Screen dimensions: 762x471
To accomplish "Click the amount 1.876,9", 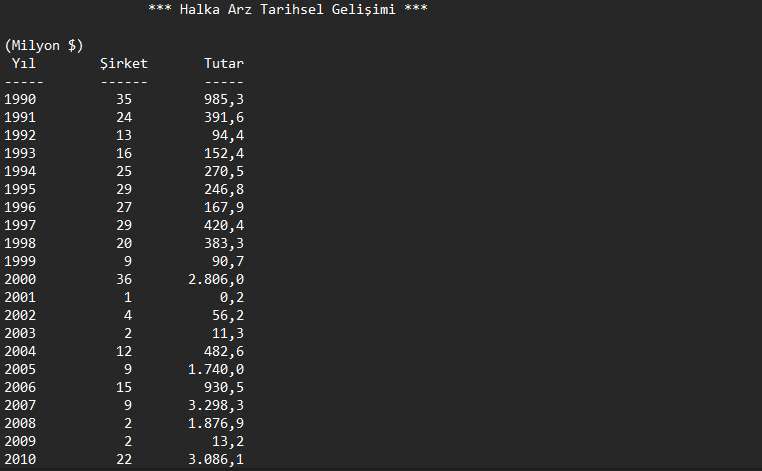I will (216, 423).
